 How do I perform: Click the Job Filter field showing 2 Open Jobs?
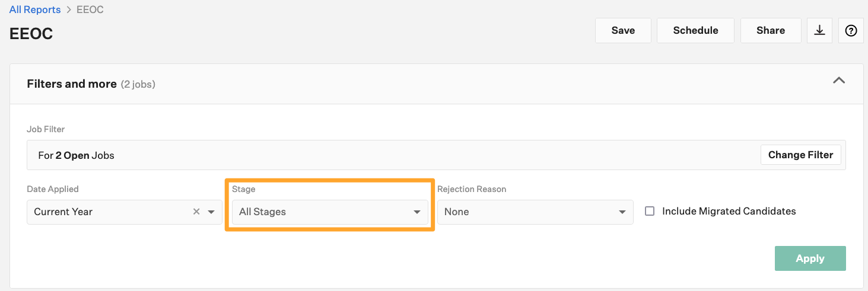pyautogui.click(x=393, y=155)
